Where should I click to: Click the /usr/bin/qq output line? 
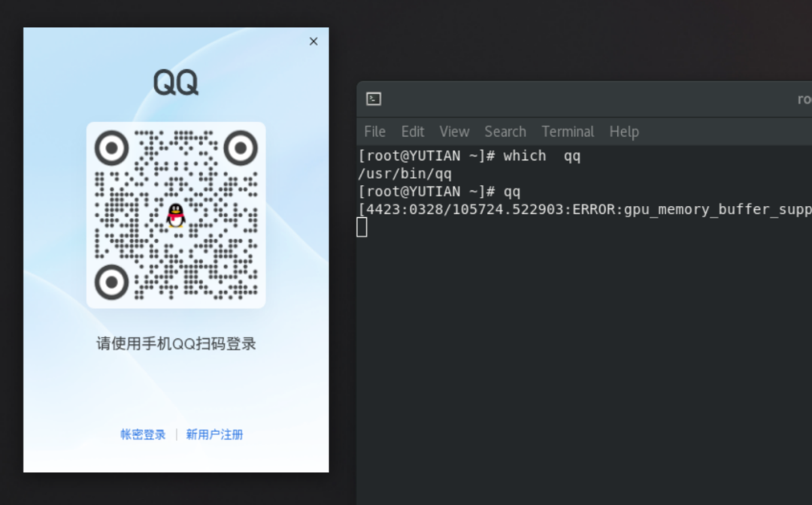404,174
